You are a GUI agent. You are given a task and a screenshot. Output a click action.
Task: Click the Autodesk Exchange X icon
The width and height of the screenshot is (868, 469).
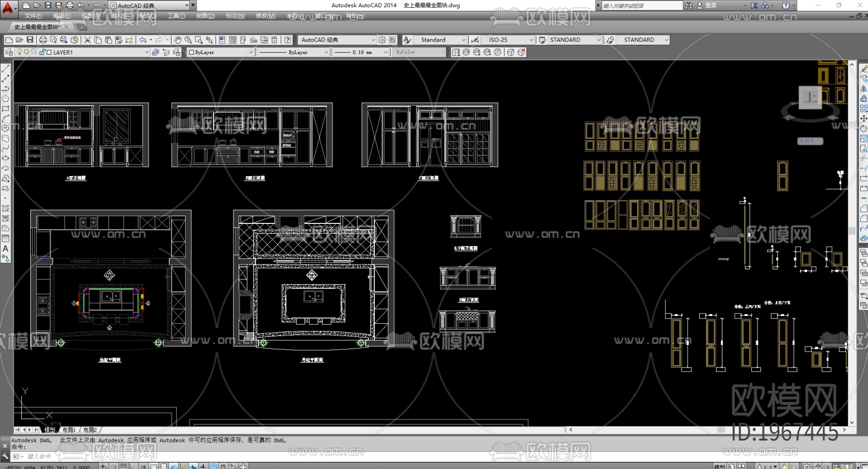754,5
